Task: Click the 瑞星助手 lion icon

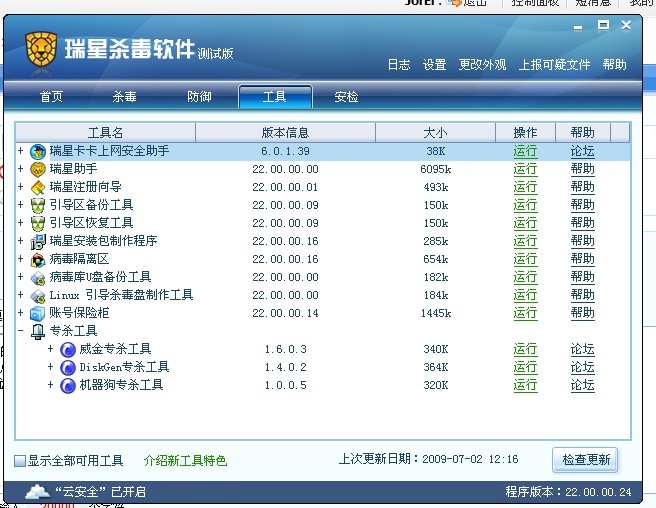Action: tap(38, 169)
